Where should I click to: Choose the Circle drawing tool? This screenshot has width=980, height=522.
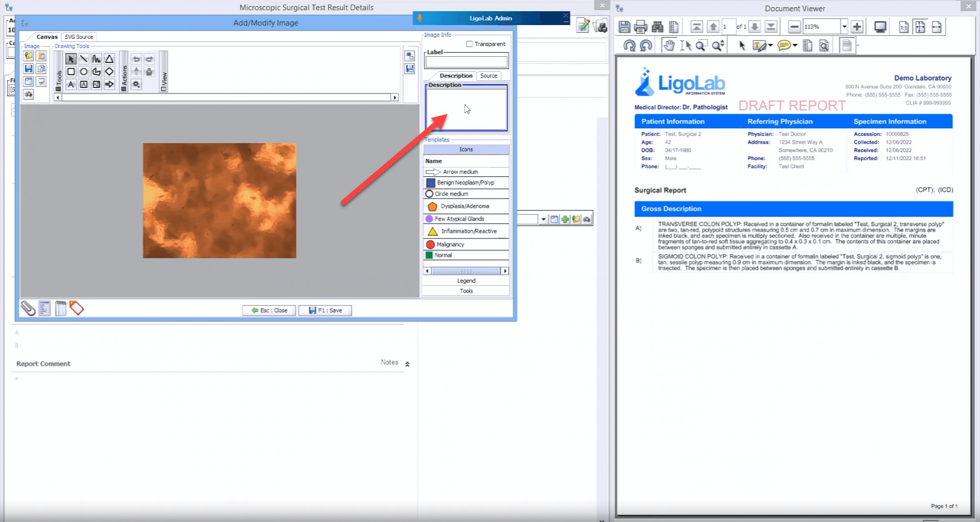(84, 72)
